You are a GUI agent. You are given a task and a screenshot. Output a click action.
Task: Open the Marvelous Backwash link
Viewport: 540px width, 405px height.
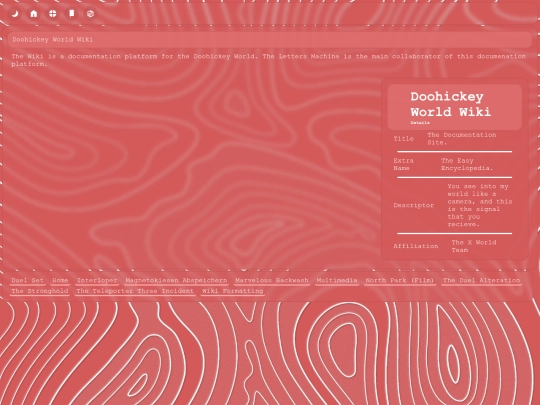click(x=272, y=280)
